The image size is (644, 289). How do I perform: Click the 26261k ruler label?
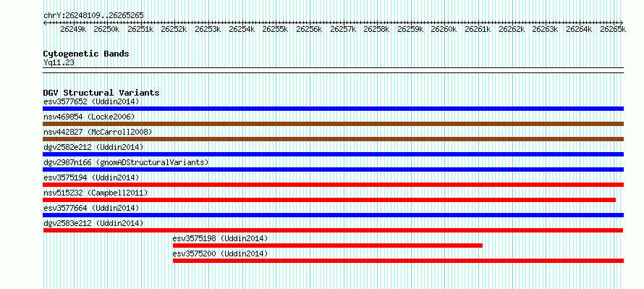478,29
